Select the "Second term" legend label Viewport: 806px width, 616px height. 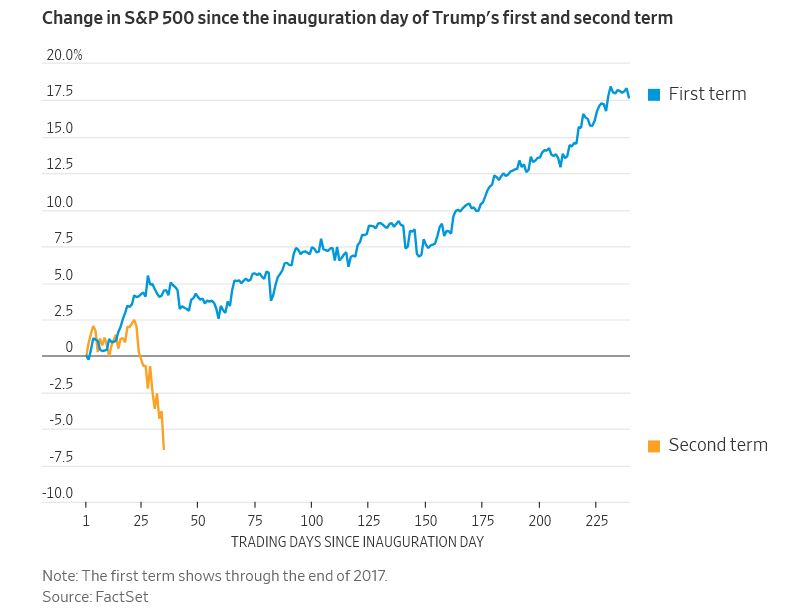click(x=718, y=445)
